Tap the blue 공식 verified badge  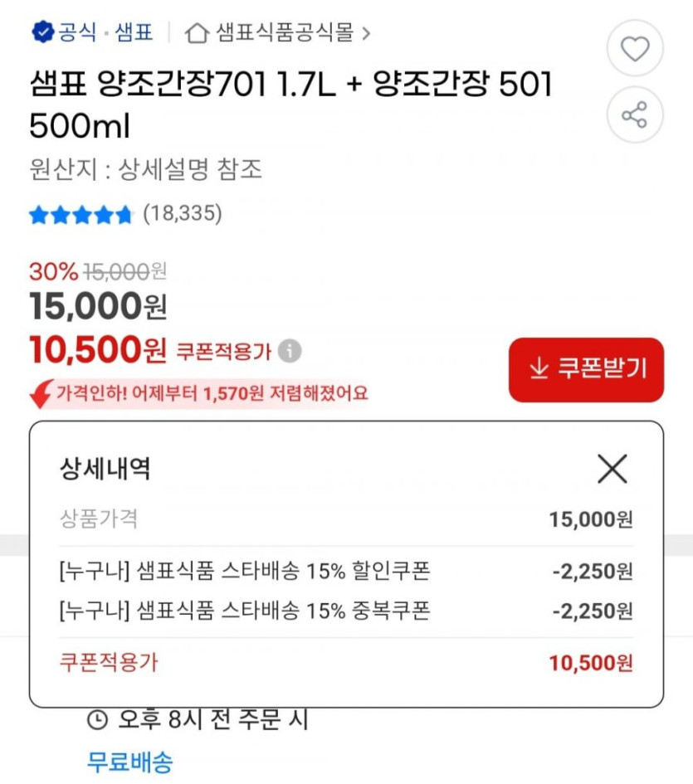[x=41, y=32]
